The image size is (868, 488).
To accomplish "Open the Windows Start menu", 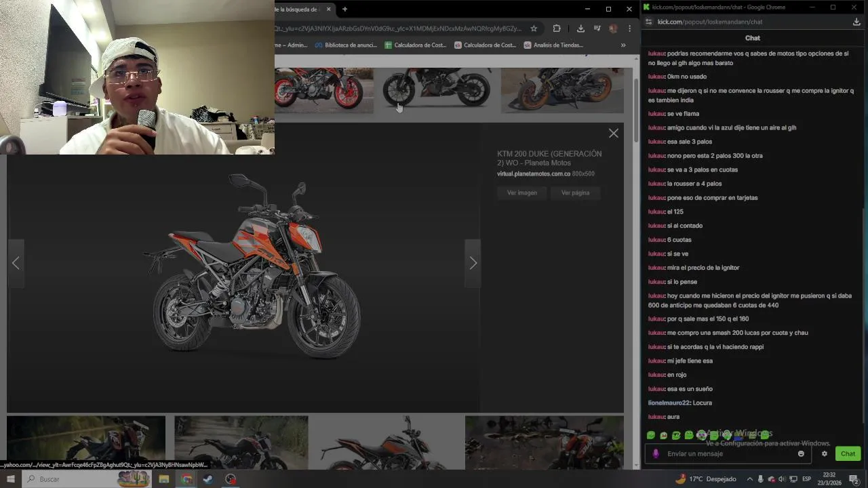I will click(x=11, y=479).
